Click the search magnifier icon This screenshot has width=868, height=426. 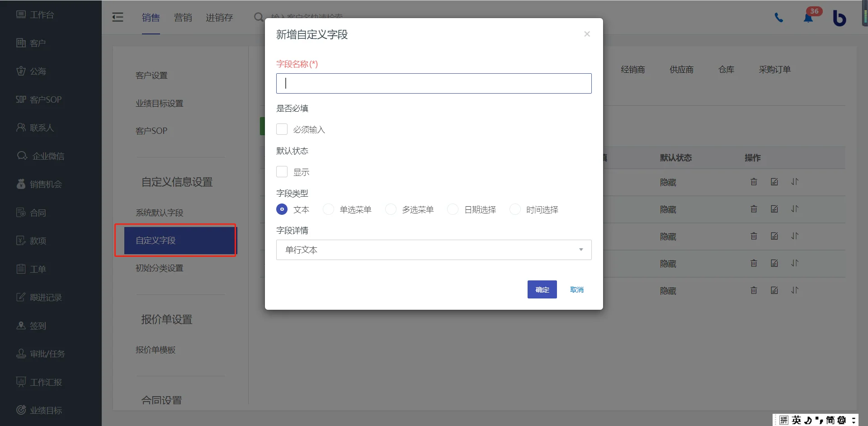click(259, 17)
